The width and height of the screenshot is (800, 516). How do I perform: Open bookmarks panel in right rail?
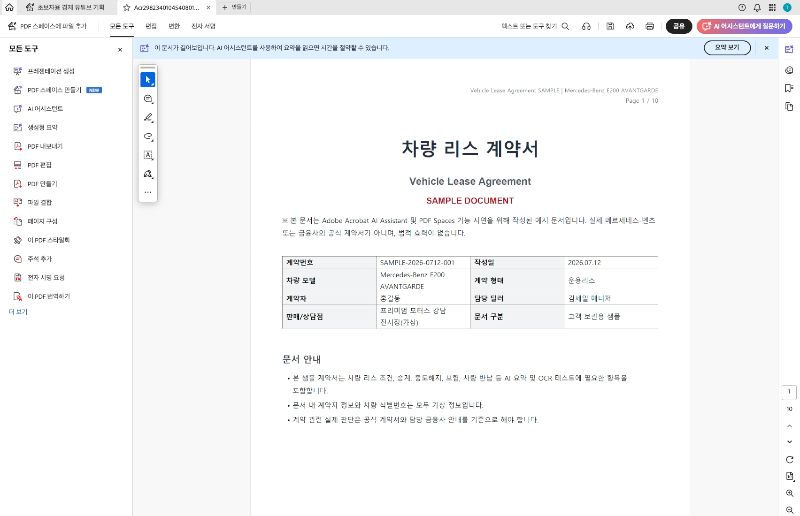[x=789, y=88]
